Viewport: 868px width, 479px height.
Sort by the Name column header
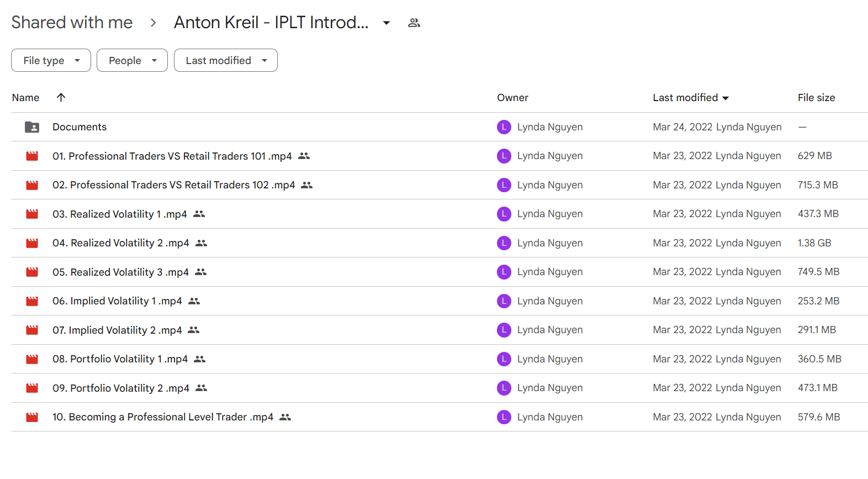pos(26,98)
